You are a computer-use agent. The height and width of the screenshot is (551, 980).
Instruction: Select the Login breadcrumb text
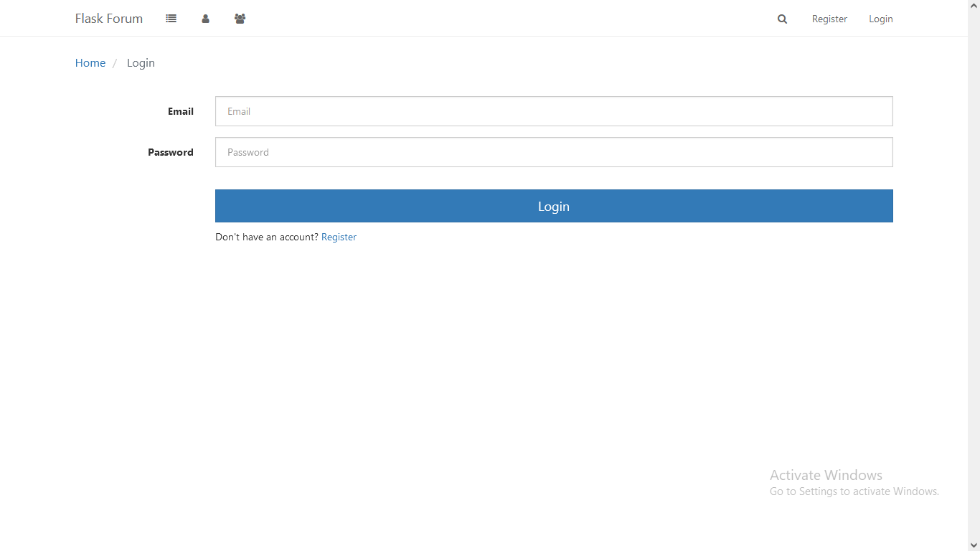click(x=141, y=63)
